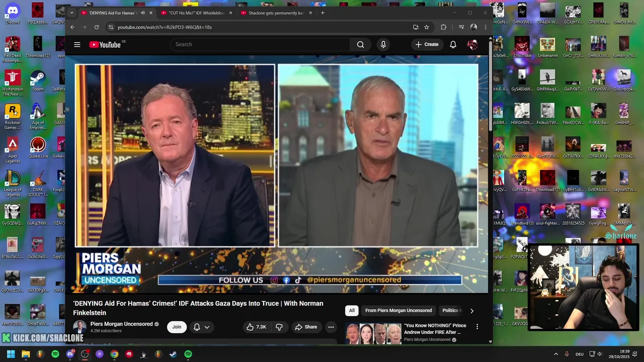Viewport: 644px width, 362px height.
Task: Open the Wolfenstein The New Order shortcut
Action: [13, 83]
